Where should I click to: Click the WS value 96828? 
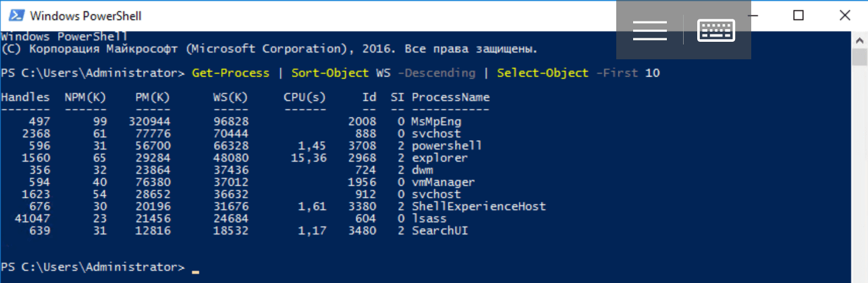tap(231, 121)
